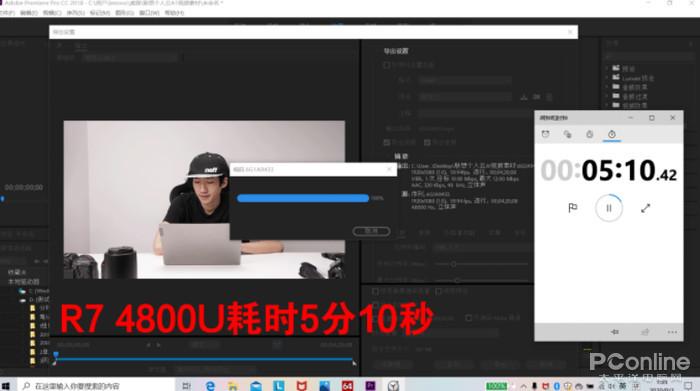Click the taskbar search box
The image size is (700, 391).
coord(96,385)
